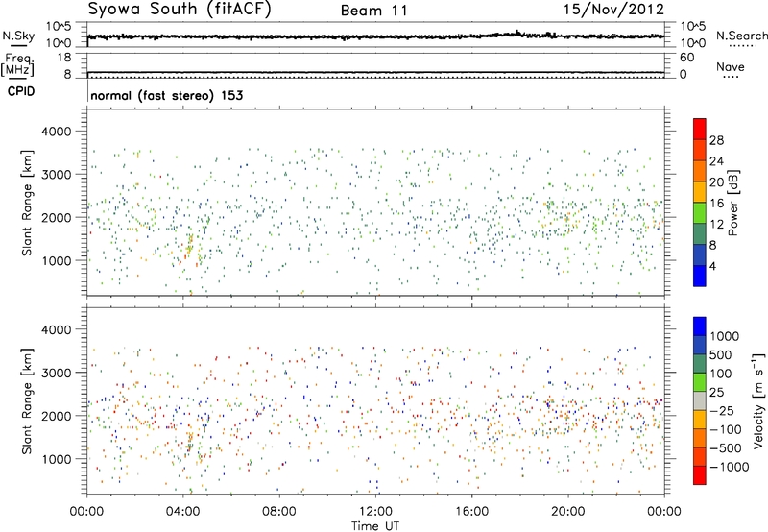Viewport: 768px width, 532px height.
Task: Click the '20:00' time axis label
Action: click(x=568, y=512)
